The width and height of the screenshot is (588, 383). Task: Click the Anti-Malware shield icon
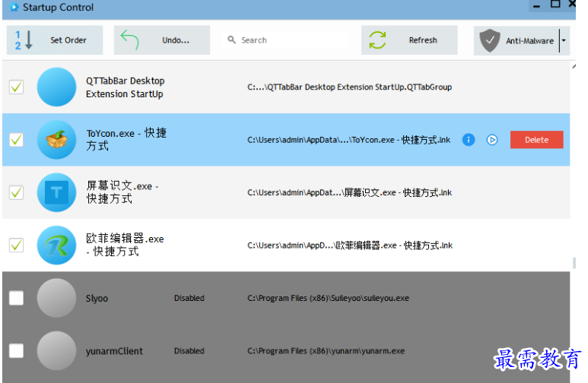tap(490, 40)
